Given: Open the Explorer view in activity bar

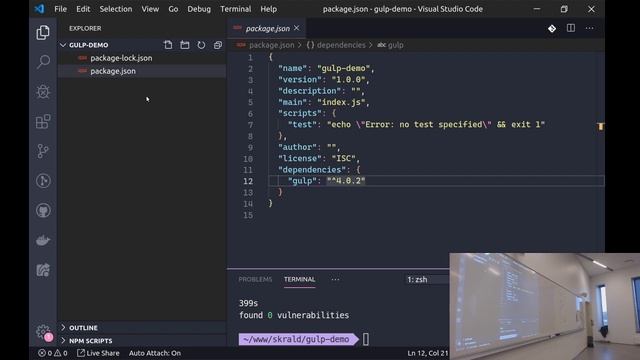Looking at the screenshot, I should pos(43,33).
